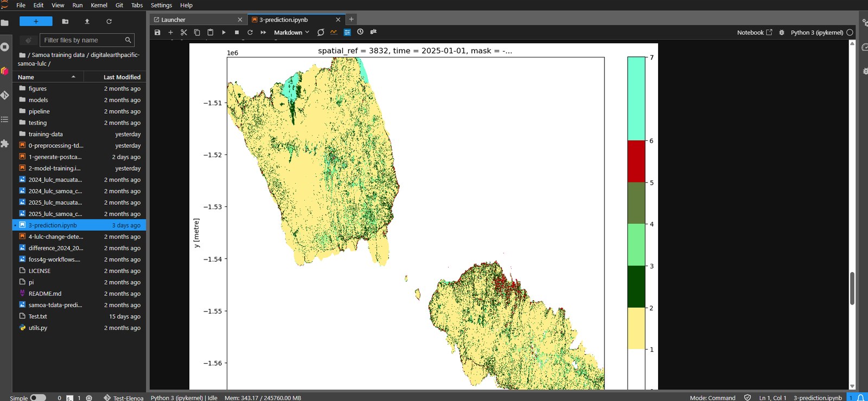Sort files by Name column header
This screenshot has height=401, width=868.
click(48, 77)
